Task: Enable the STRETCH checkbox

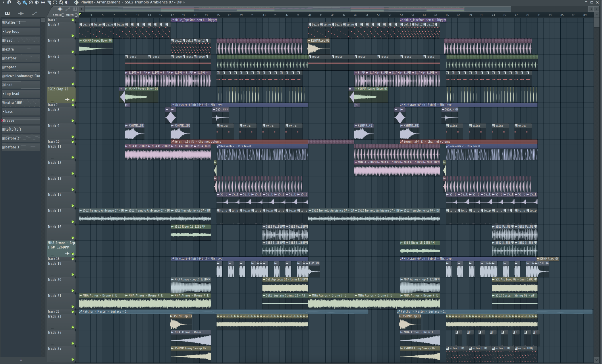Action: pos(76,15)
